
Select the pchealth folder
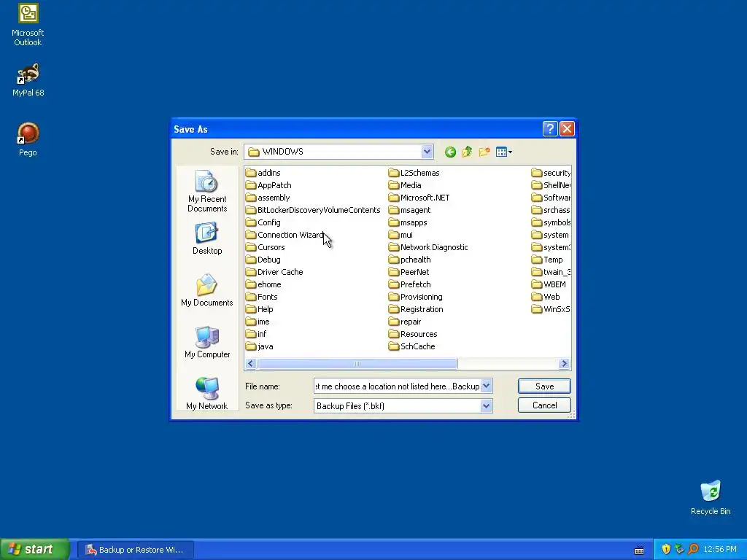(410, 260)
